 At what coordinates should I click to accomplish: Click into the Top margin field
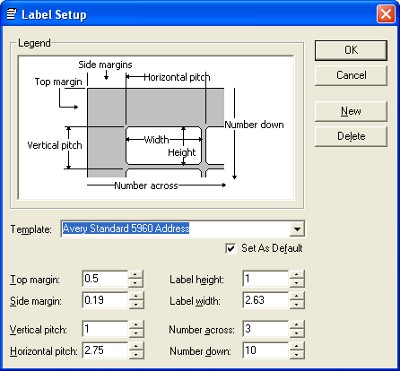105,279
